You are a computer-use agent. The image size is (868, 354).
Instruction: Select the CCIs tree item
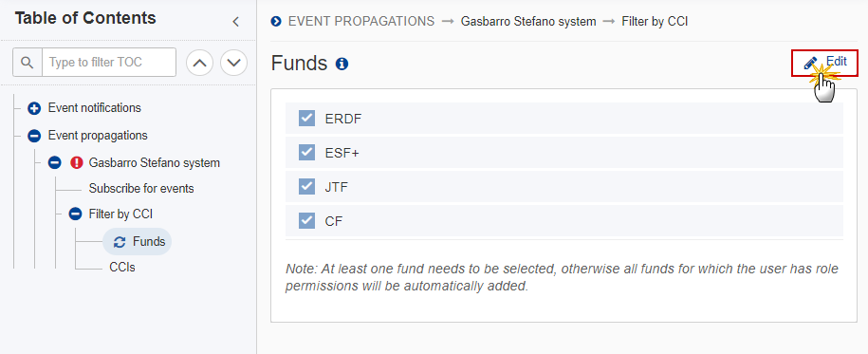122,267
